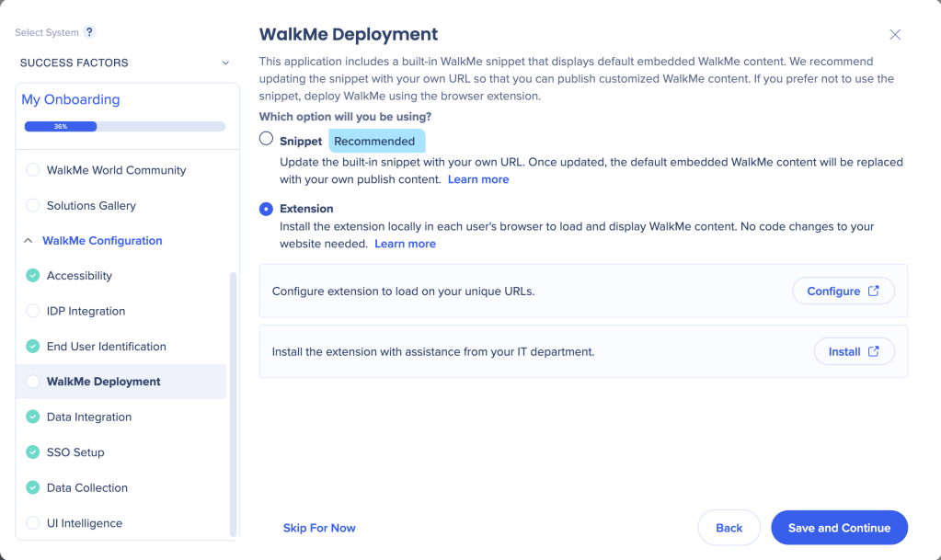Click the green checkmark next to Data Integration
941x560 pixels.
pyautogui.click(x=33, y=417)
